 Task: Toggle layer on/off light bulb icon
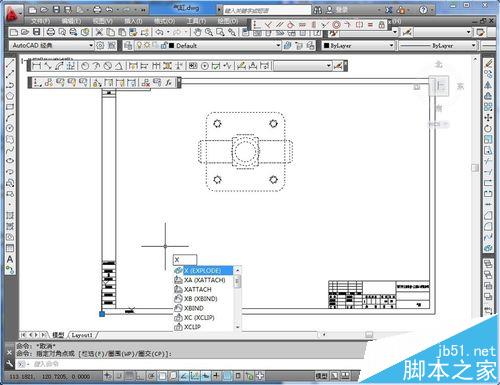click(139, 45)
